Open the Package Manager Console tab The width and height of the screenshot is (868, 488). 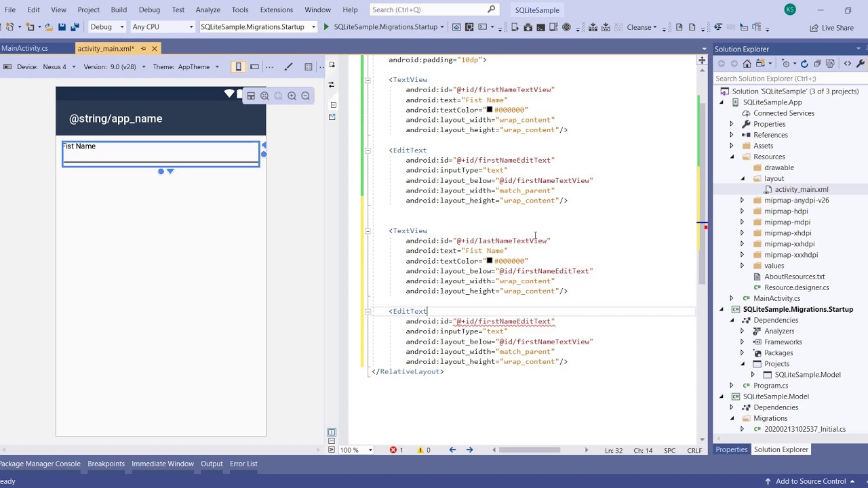[x=40, y=464]
